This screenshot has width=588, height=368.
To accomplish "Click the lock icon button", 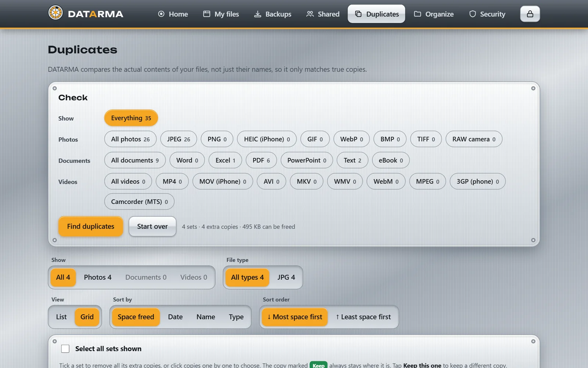I will [x=530, y=14].
